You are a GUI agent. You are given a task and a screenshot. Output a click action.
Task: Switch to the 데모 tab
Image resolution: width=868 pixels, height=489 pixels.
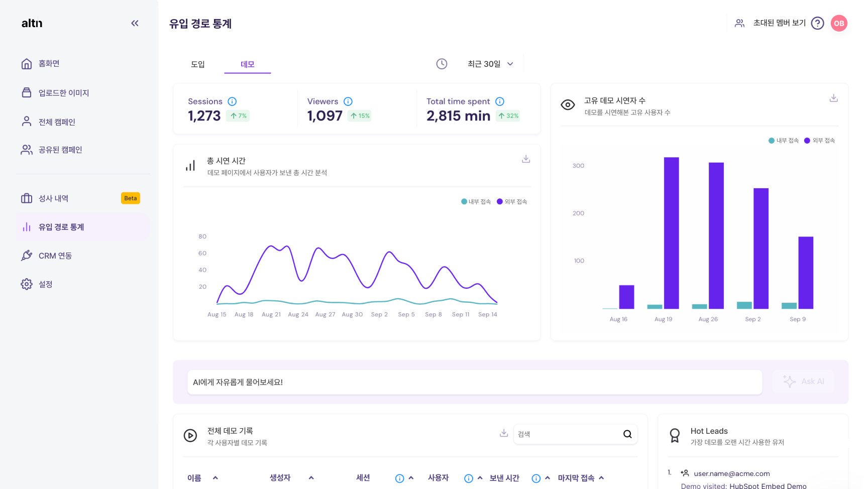(x=248, y=64)
